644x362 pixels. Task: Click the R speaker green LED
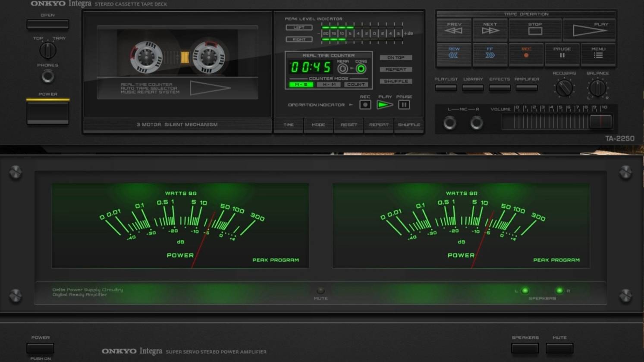coord(559,291)
